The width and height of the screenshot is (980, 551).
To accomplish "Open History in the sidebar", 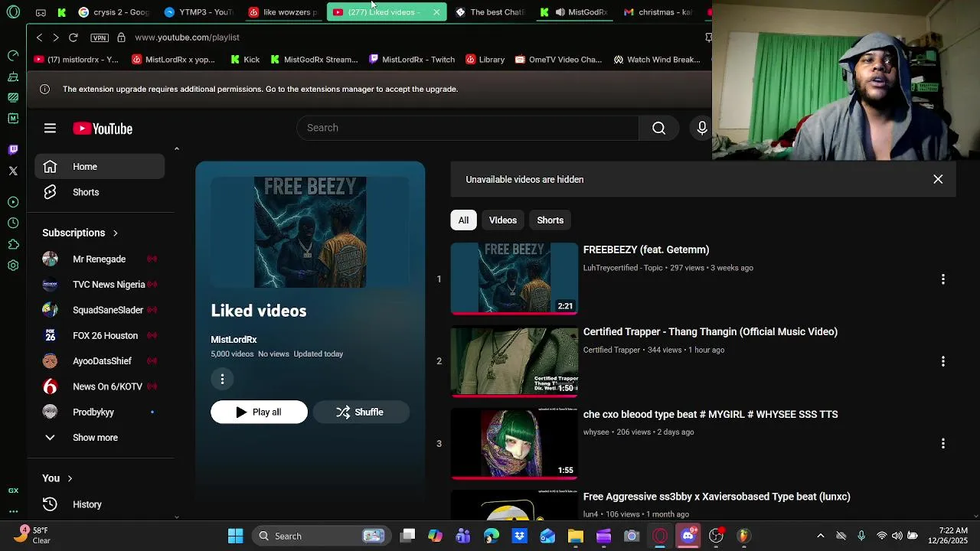I will pyautogui.click(x=100, y=504).
